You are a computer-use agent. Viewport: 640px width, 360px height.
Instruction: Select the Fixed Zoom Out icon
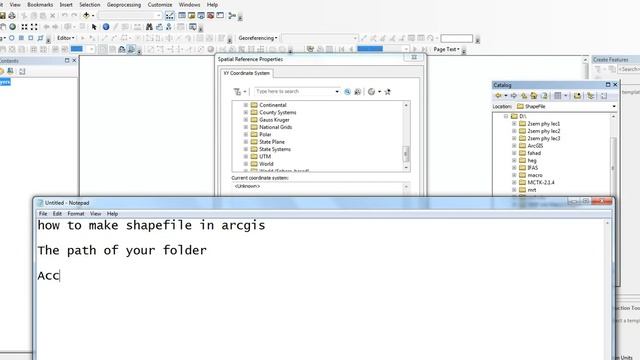pyautogui.click(x=34, y=27)
